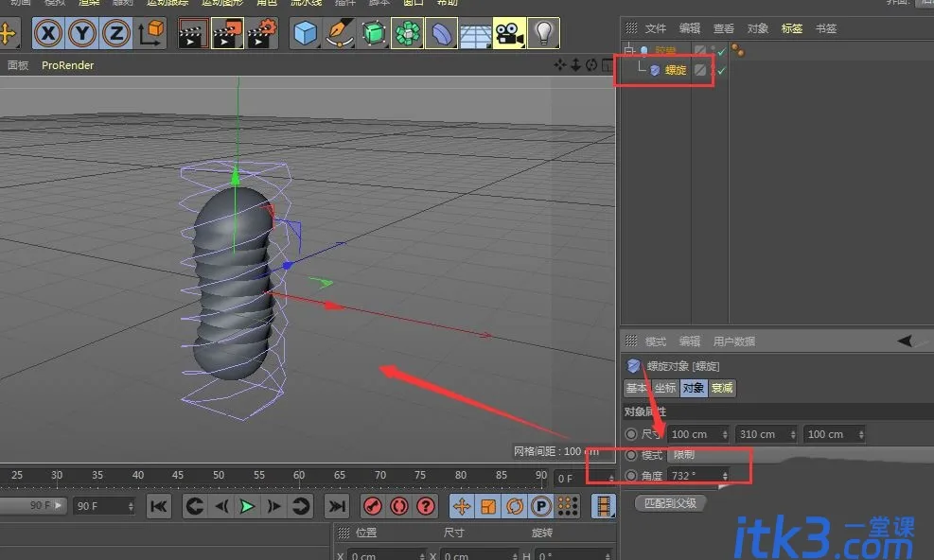Render the active view clapperboard
Viewport: 934px width, 560px height.
pyautogui.click(x=193, y=33)
